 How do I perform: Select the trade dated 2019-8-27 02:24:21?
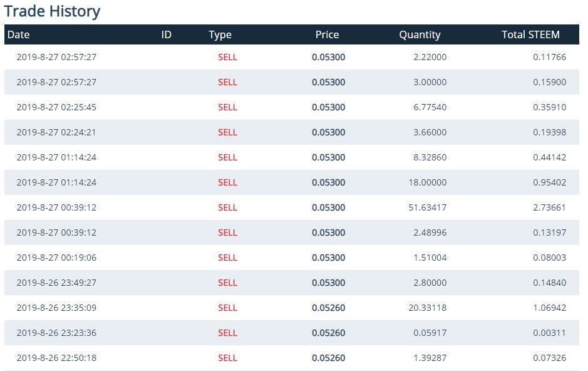292,132
